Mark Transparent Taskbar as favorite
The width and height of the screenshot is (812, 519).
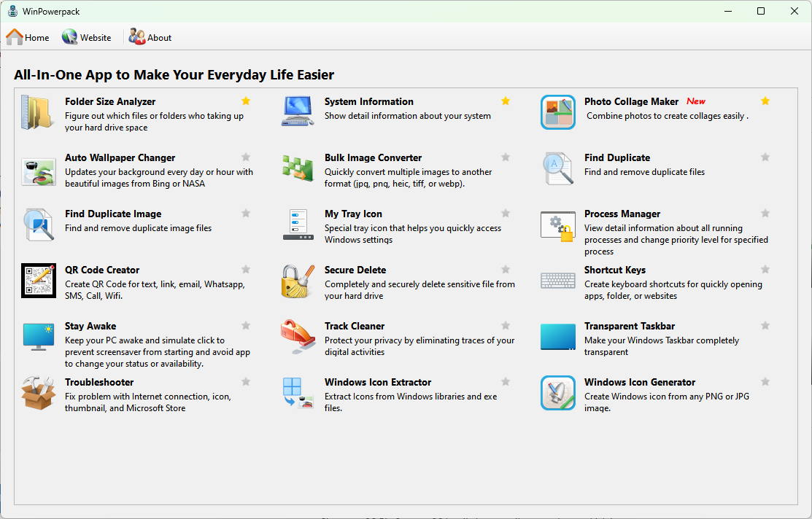pyautogui.click(x=765, y=326)
